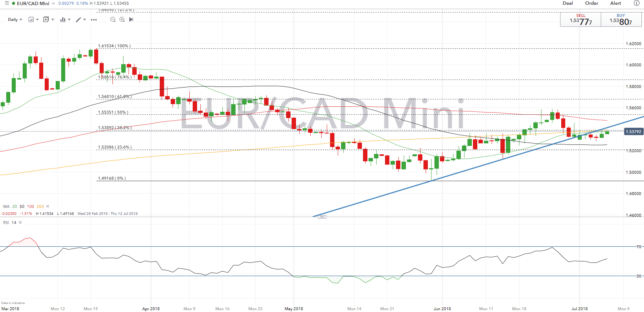644x312 pixels.
Task: Click the 1.61534 (100%) Fibonacci label
Action: click(x=114, y=46)
